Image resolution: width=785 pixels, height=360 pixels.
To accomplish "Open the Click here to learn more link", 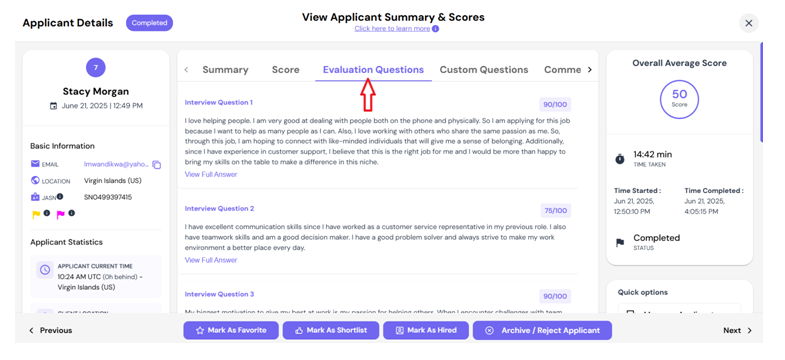I will coord(392,29).
